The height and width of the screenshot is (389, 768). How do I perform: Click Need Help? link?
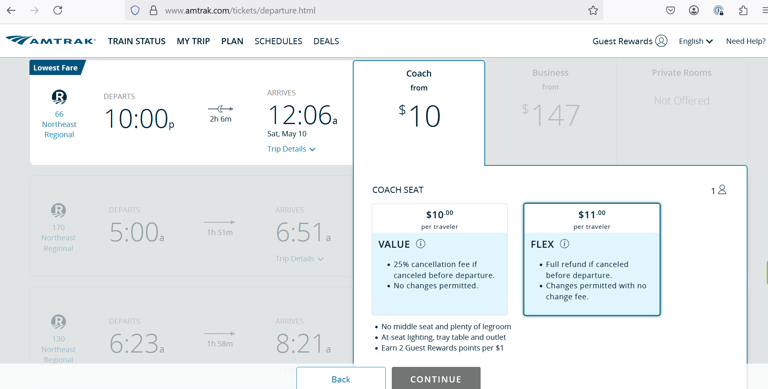[x=745, y=41]
